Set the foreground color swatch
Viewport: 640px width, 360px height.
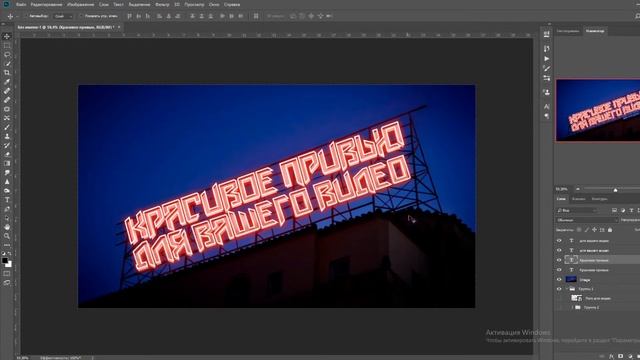[5, 260]
